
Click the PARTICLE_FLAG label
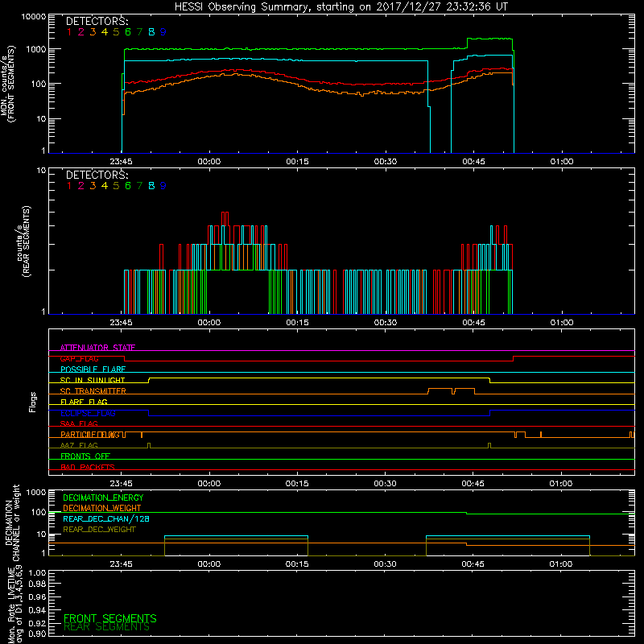tap(90, 435)
